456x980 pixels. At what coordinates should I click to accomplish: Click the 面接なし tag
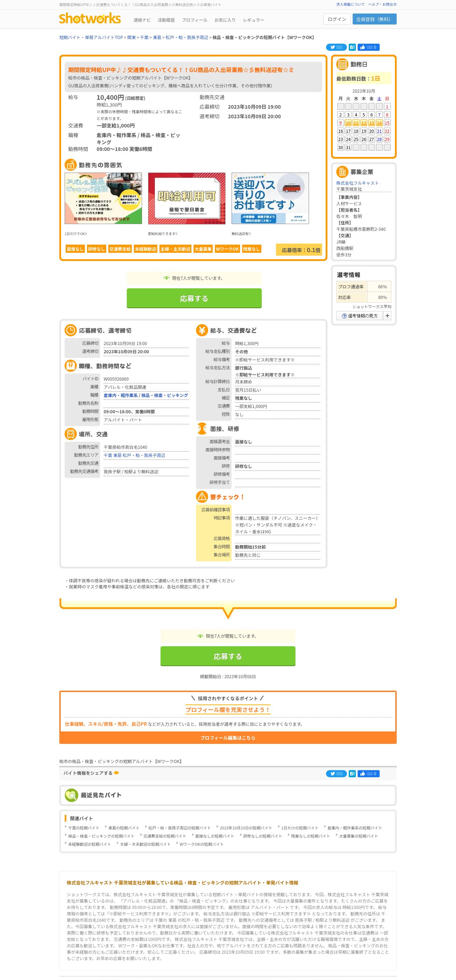[x=75, y=249]
